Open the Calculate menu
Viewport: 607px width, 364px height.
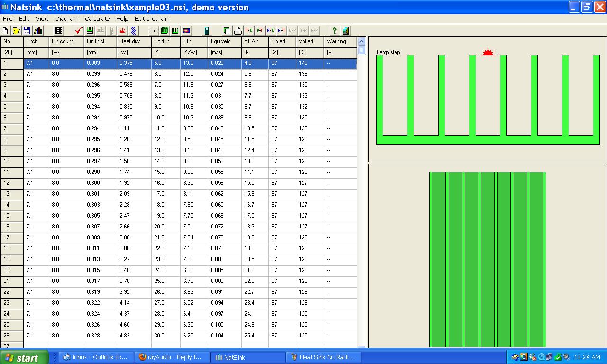tap(97, 19)
